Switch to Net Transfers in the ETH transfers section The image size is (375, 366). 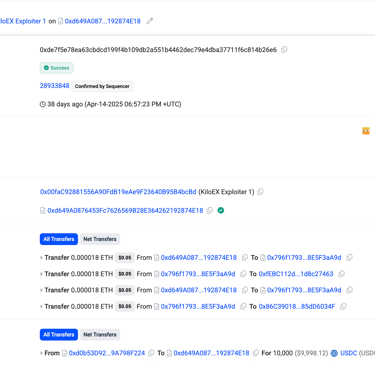pos(100,239)
